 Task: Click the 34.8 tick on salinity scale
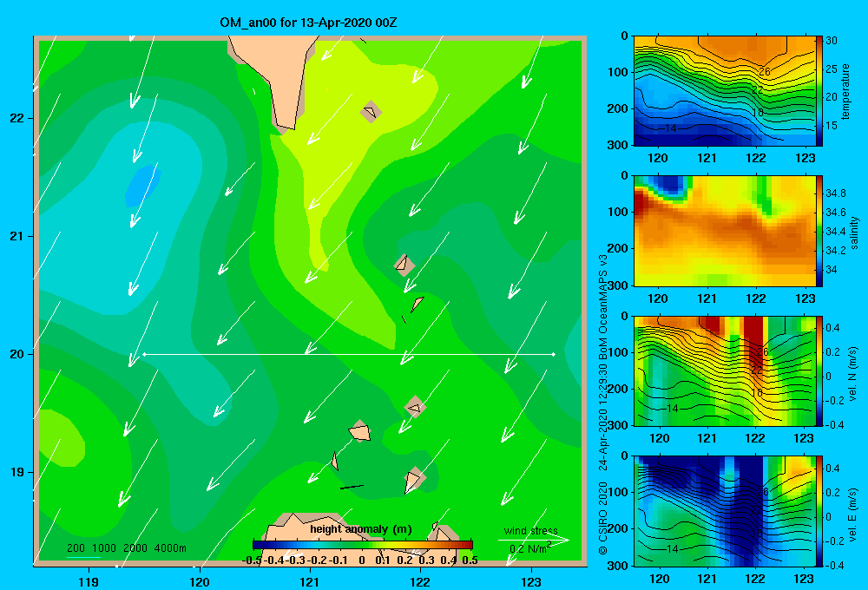click(x=835, y=193)
